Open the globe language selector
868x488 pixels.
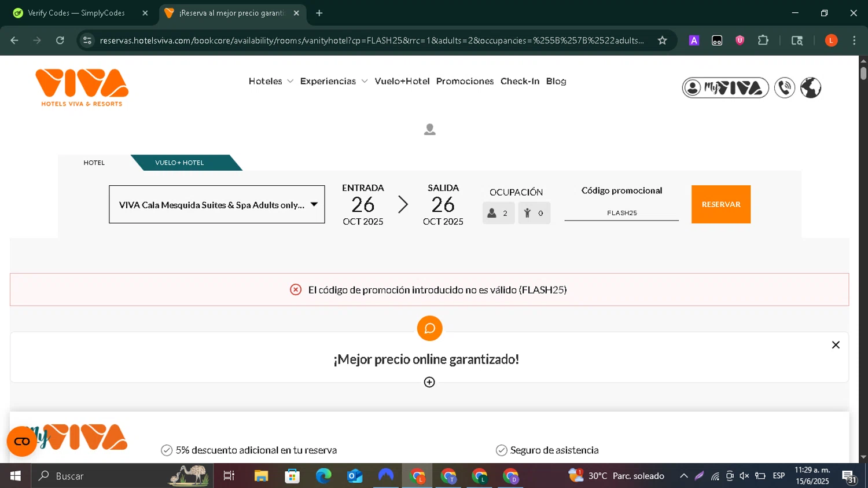click(x=811, y=88)
